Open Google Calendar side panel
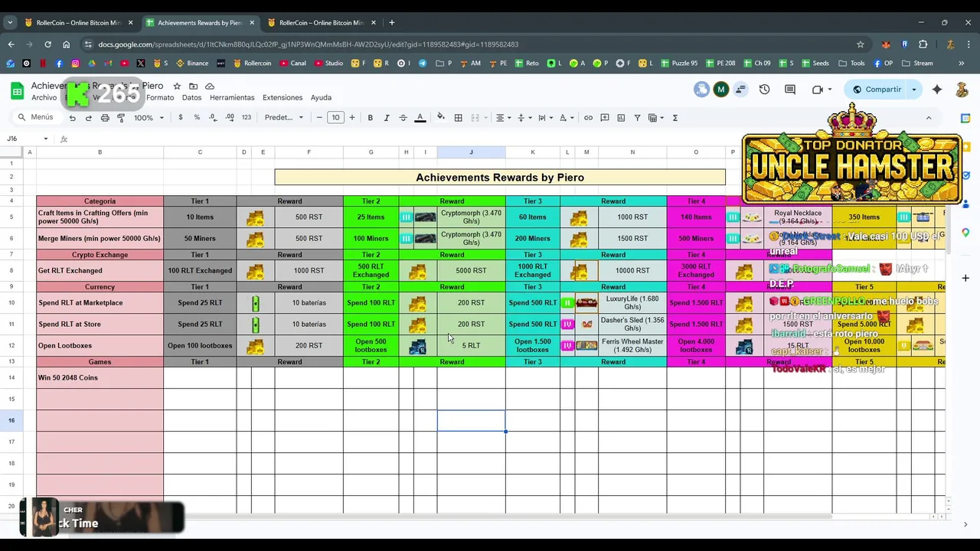980x551 pixels. pyautogui.click(x=965, y=119)
